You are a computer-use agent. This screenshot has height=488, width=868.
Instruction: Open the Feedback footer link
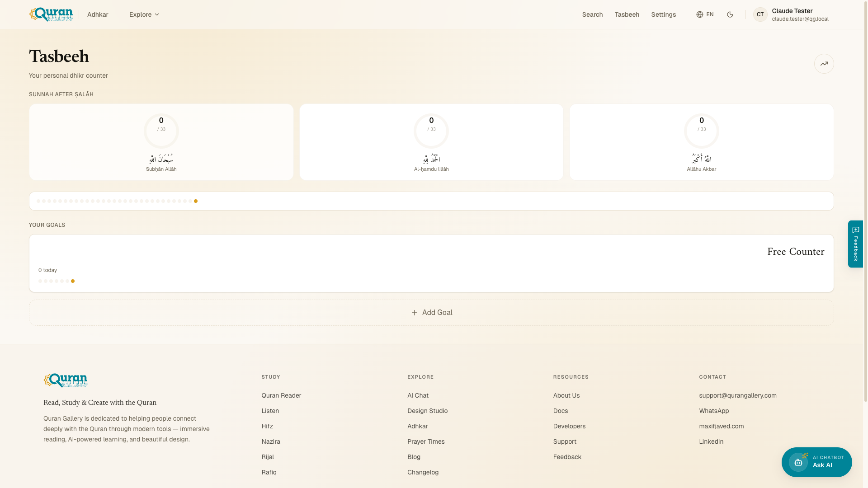(567, 457)
